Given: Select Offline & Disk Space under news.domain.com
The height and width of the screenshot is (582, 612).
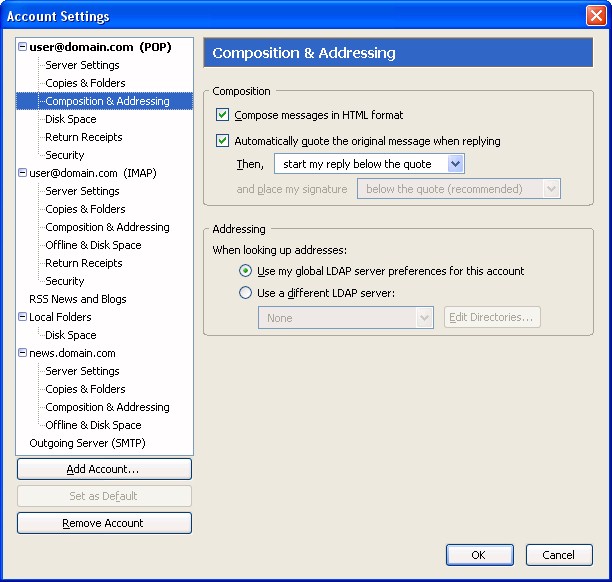Looking at the screenshot, I should (x=93, y=425).
